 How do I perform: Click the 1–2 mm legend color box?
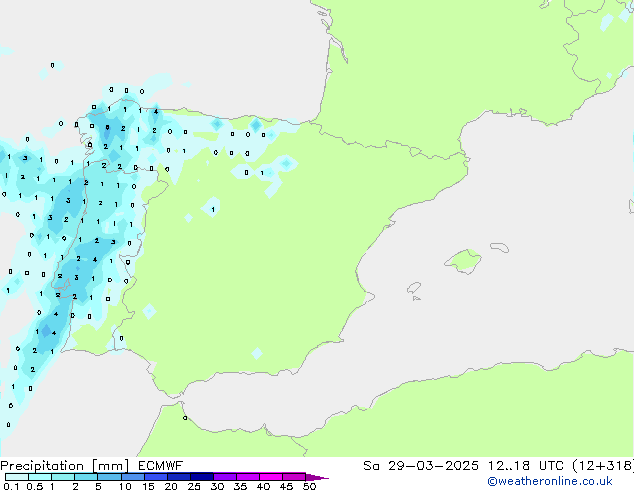point(63,477)
